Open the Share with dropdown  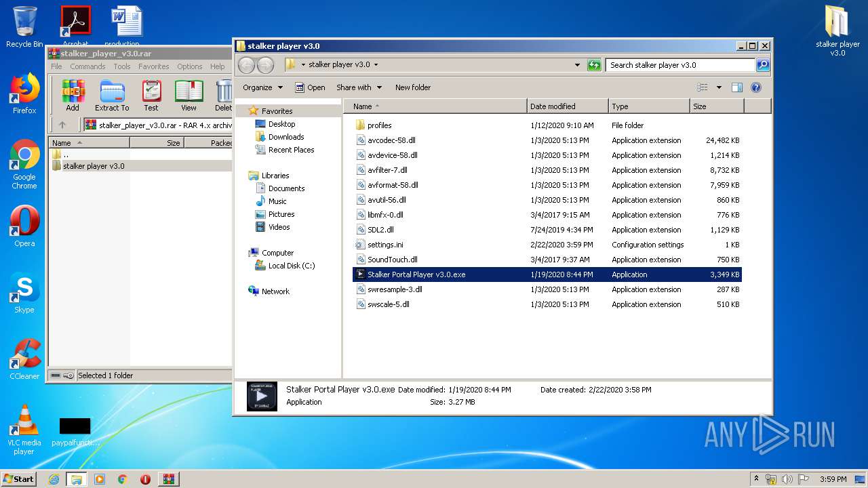[359, 87]
